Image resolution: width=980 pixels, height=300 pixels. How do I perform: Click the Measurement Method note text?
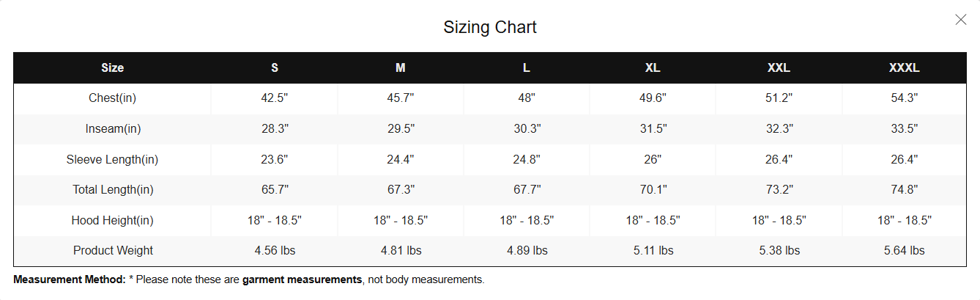click(x=249, y=279)
